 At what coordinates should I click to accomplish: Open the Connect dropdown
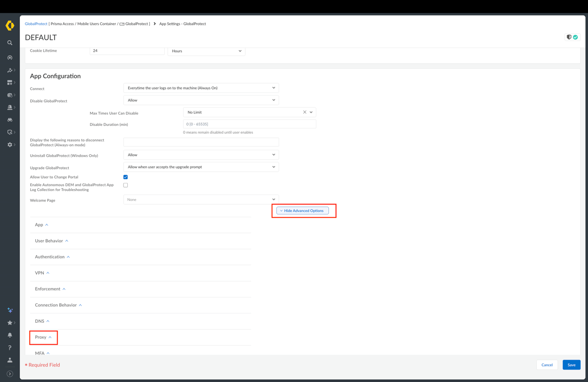[x=201, y=88]
